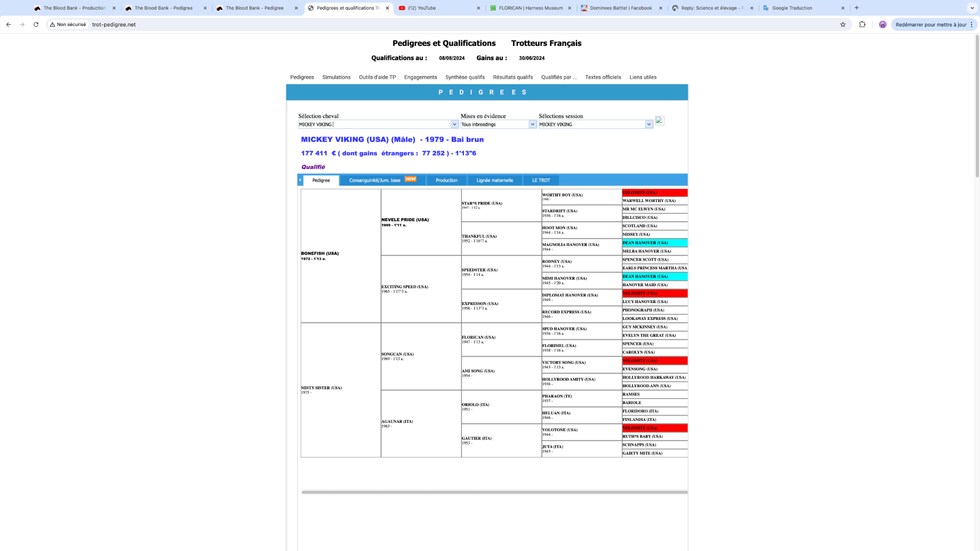Open the tab search chevron
Viewport: 980px width, 551px height.
coord(972,8)
